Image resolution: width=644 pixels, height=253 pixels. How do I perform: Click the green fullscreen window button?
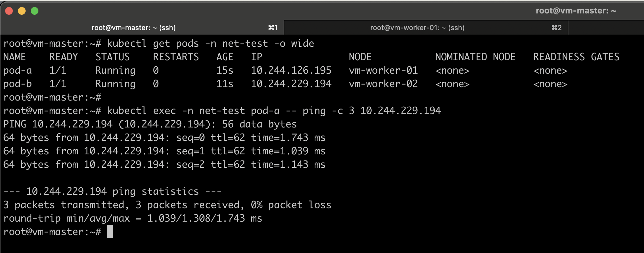pos(35,11)
